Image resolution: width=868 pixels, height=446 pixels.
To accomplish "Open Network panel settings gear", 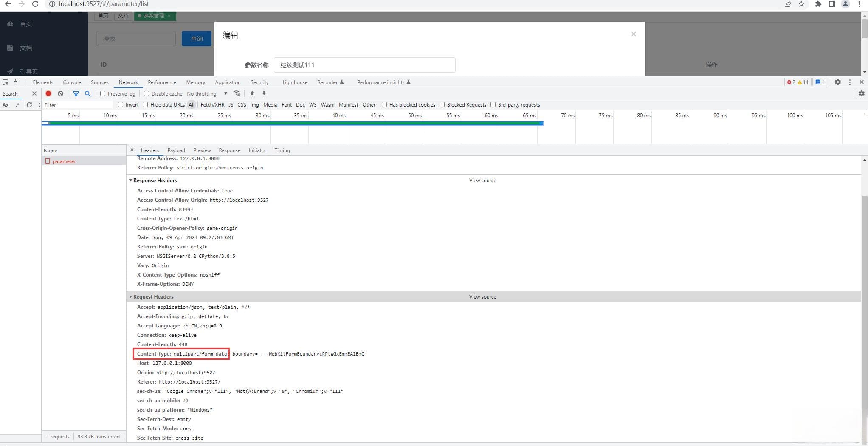I will click(x=862, y=93).
